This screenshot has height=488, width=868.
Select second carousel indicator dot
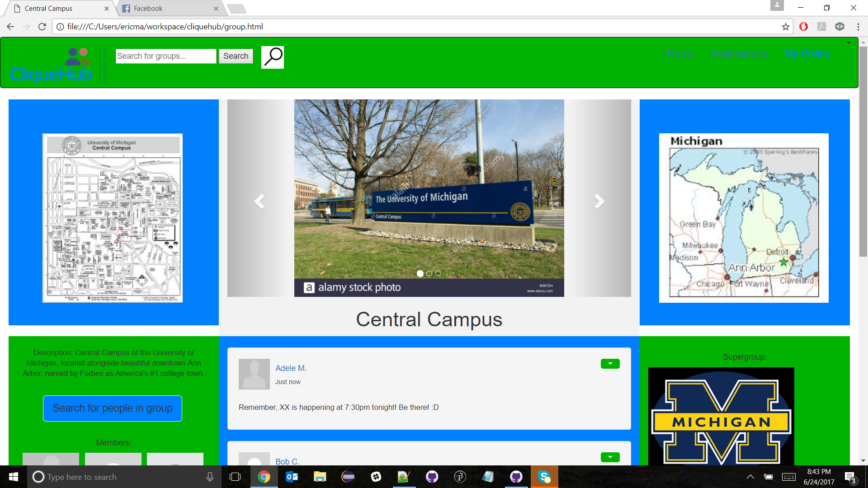pos(429,273)
